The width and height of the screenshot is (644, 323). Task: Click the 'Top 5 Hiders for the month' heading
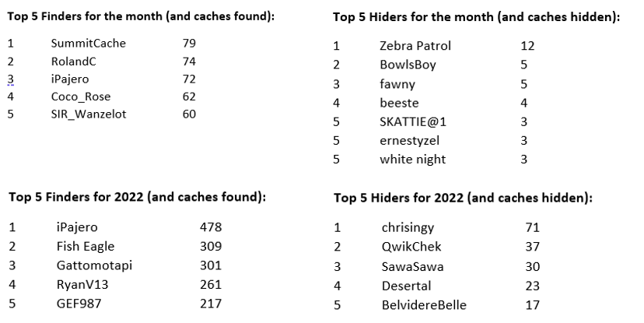tap(477, 17)
